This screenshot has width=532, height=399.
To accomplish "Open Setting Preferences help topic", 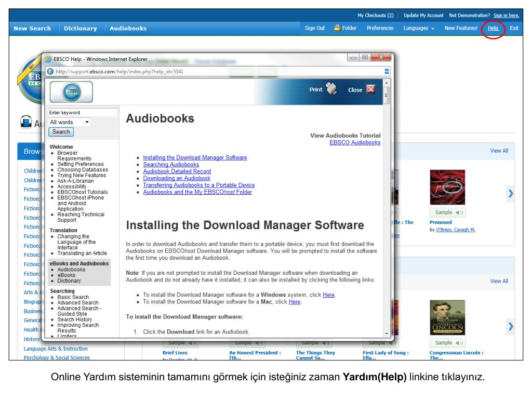I will coord(81,164).
